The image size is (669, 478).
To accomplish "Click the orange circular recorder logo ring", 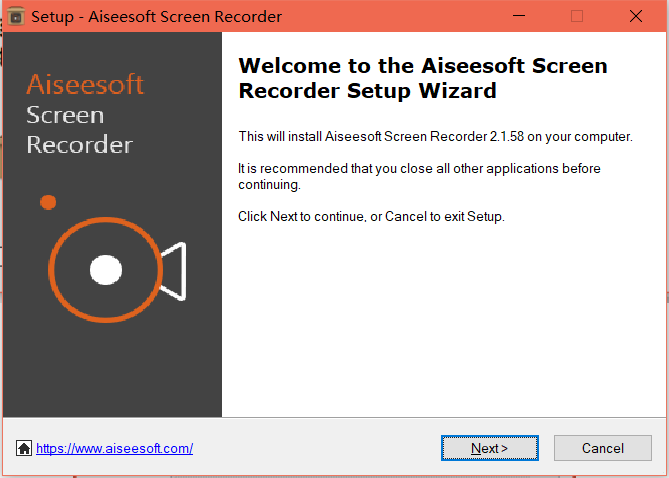I will point(105,270).
